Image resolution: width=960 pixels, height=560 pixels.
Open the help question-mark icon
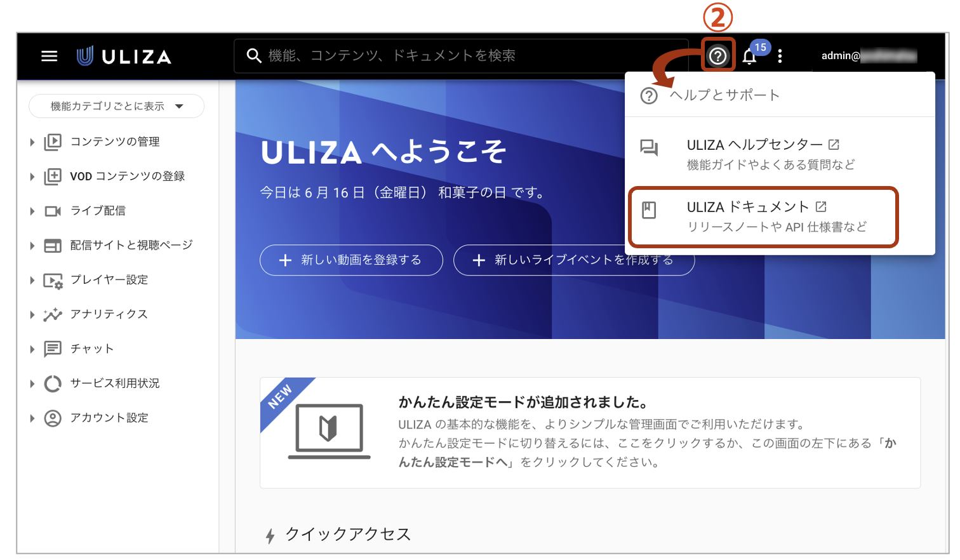pos(717,56)
